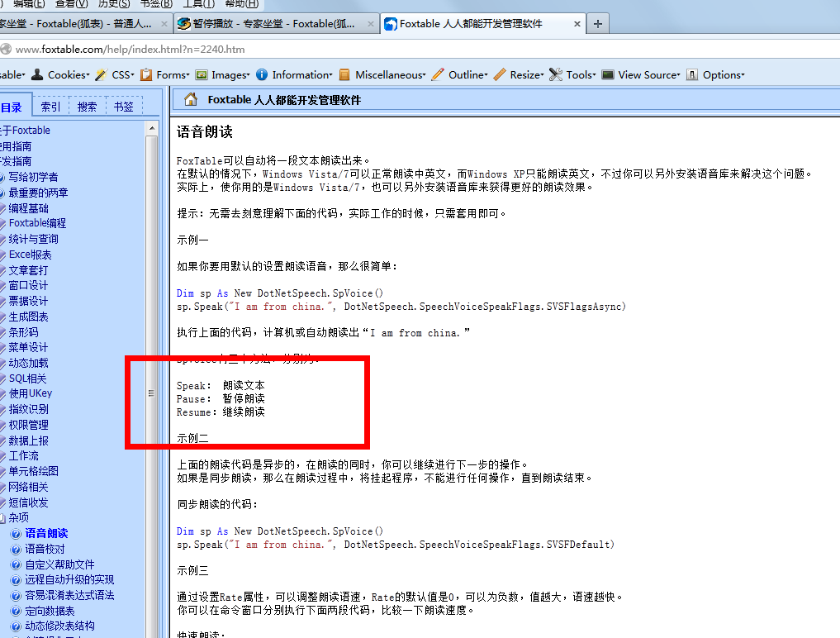Select 使用UKey in the contents tree

click(31, 393)
